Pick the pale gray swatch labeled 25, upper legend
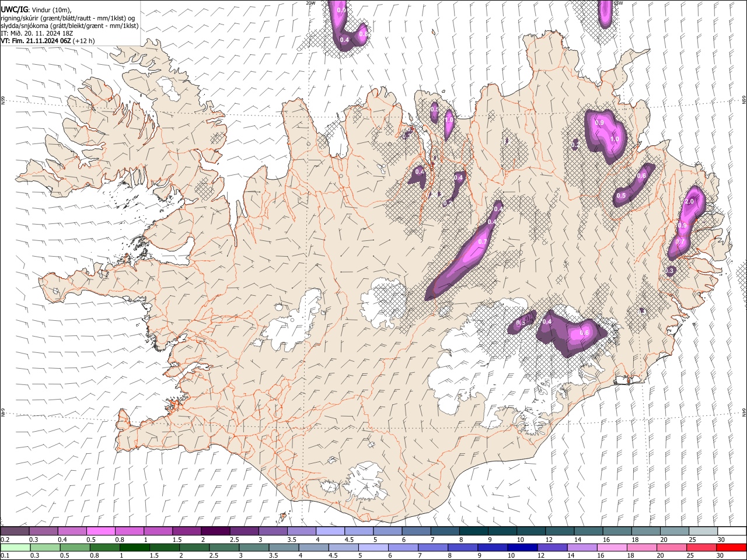747x560 pixels. (703, 531)
